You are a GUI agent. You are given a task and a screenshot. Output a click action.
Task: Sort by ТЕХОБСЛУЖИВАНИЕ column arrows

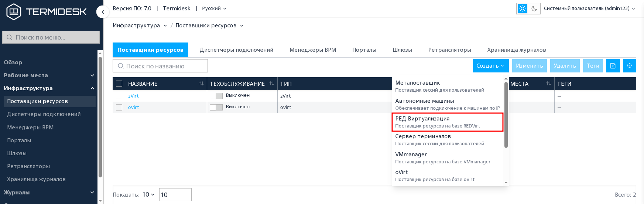(x=272, y=84)
